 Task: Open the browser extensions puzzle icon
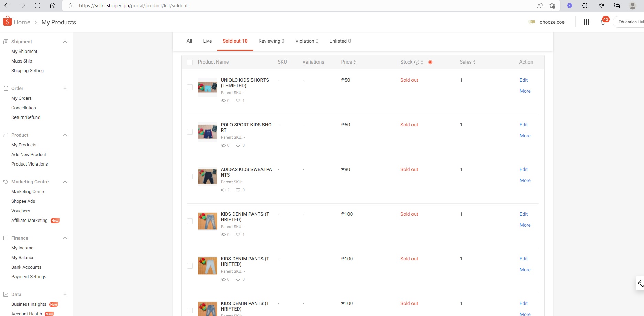coord(585,5)
